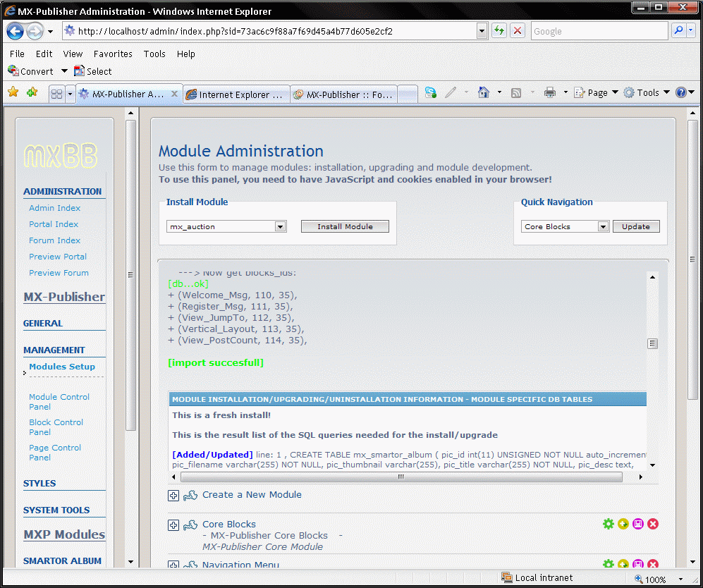Click the Home icon in IE toolbar
Viewport: 703px width, 588px height.
(x=484, y=93)
